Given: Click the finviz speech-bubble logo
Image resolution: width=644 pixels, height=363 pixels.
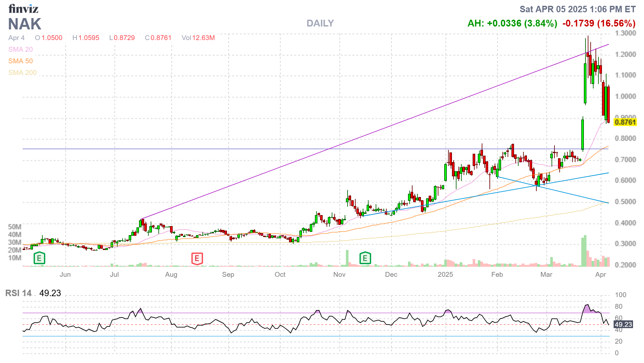Looking at the screenshot, I should (x=23, y=9).
